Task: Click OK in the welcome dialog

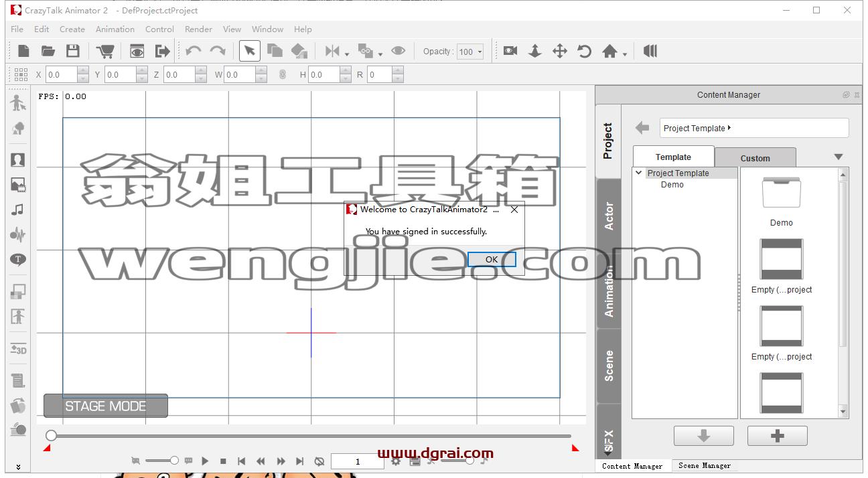Action: (x=492, y=259)
